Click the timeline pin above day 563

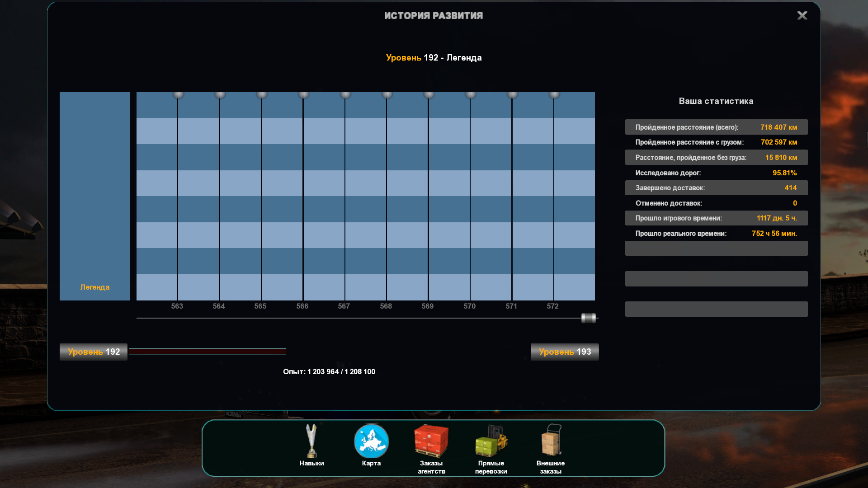(x=178, y=94)
